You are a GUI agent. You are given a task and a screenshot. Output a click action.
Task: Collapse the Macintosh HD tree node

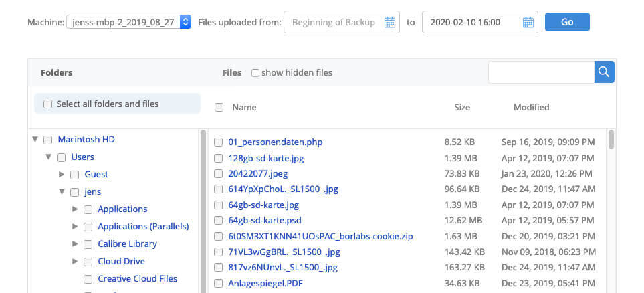coord(35,140)
